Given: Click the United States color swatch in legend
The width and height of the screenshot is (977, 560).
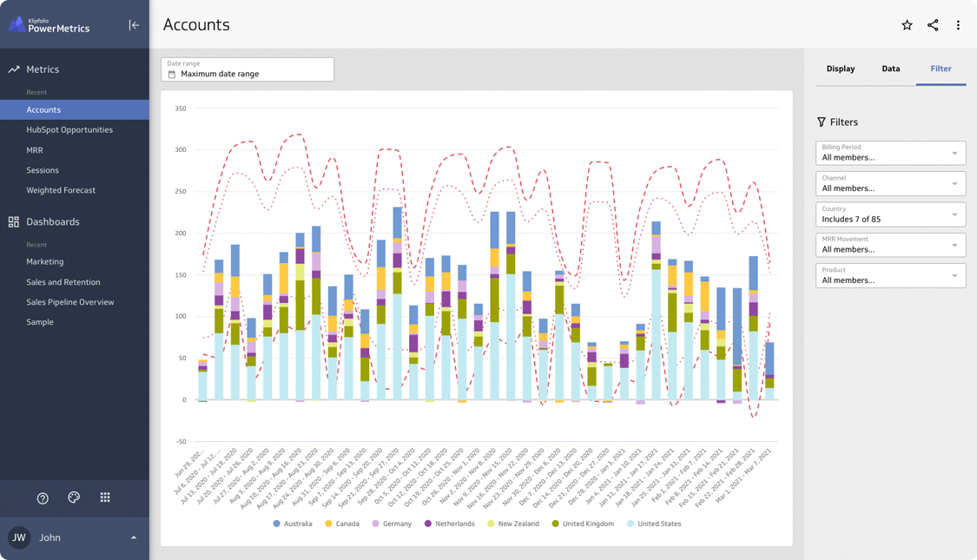Looking at the screenshot, I should coord(630,524).
